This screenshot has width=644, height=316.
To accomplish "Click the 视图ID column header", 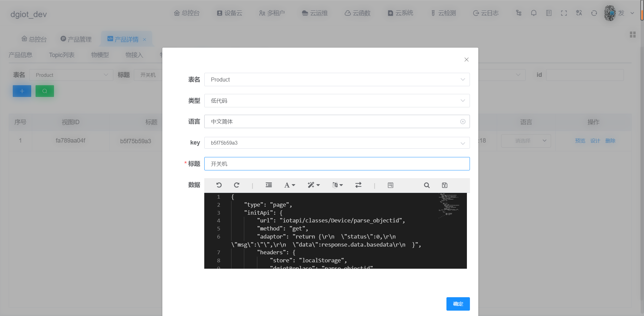I will (x=70, y=122).
